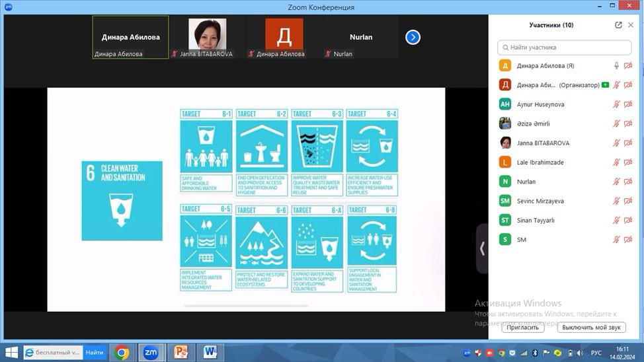Click network signal icon in tray
644x362 pixels.
click(x=524, y=353)
